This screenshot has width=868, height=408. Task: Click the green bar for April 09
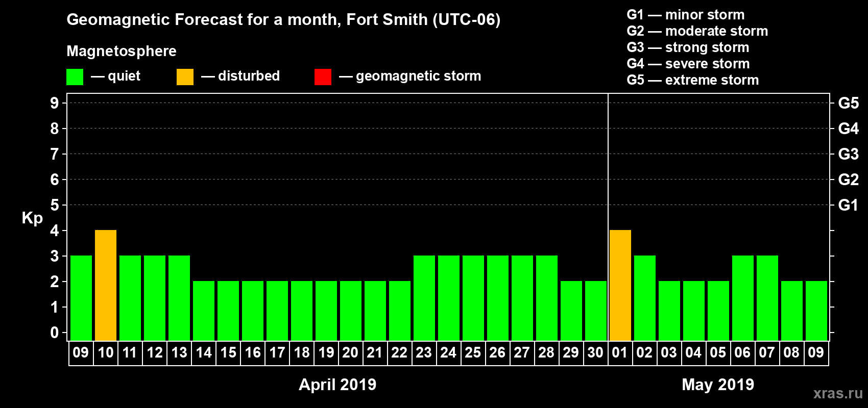(81, 298)
